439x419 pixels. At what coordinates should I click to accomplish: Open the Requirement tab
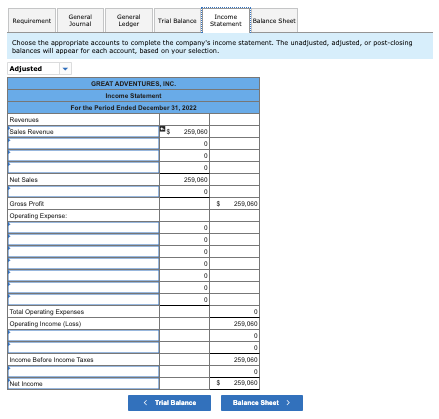(x=32, y=20)
